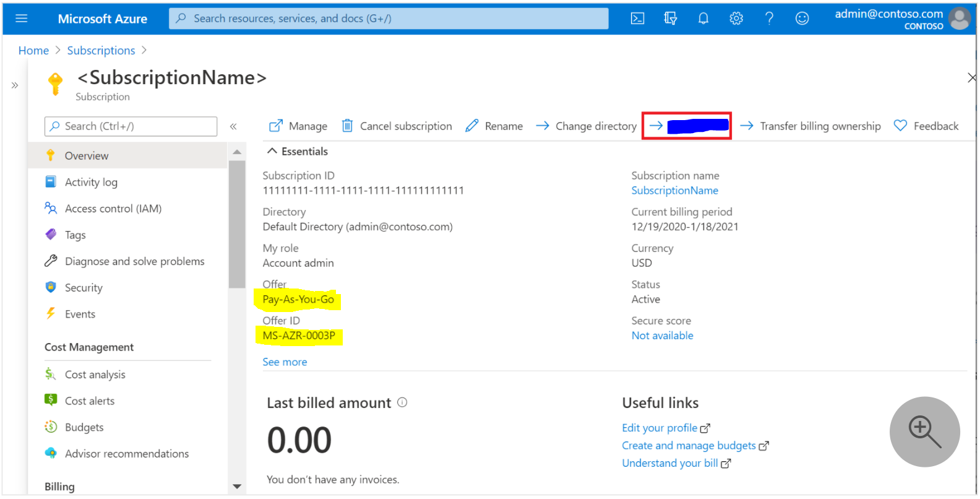This screenshot has height=499, width=980.
Task: Open the Directory and subscription filter icon
Action: point(670,19)
